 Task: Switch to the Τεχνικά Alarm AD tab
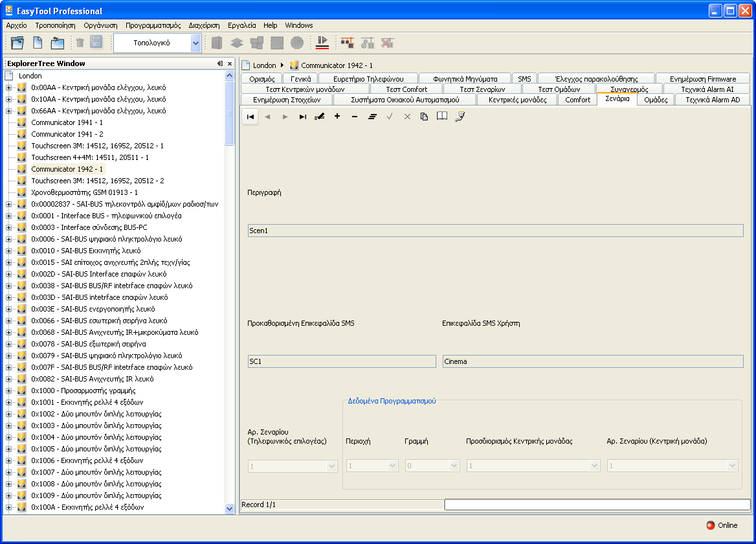(x=713, y=99)
